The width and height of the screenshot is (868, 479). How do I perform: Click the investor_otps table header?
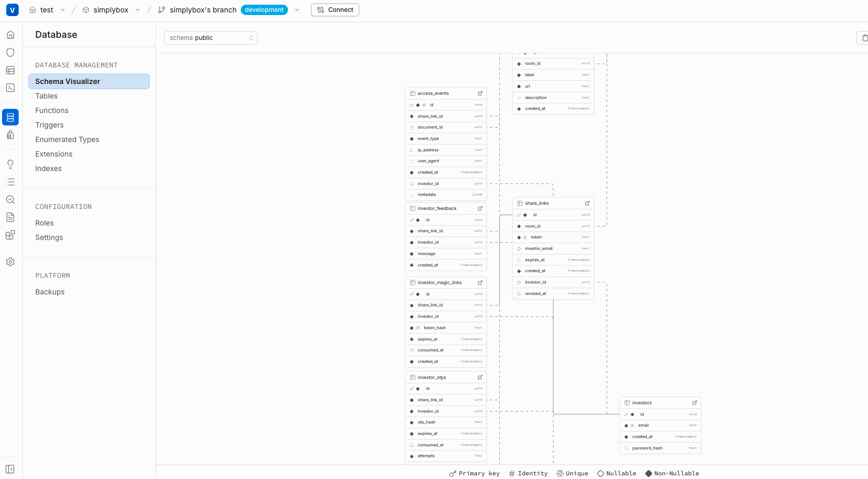446,377
